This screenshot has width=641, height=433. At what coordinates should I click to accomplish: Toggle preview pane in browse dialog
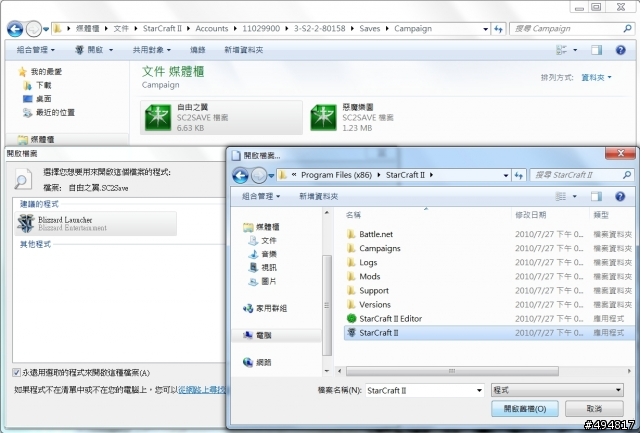[x=596, y=197]
